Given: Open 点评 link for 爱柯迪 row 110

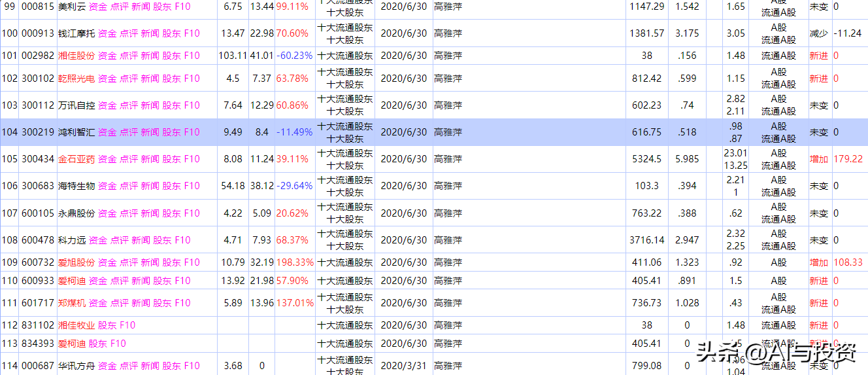Looking at the screenshot, I should pos(120,281).
